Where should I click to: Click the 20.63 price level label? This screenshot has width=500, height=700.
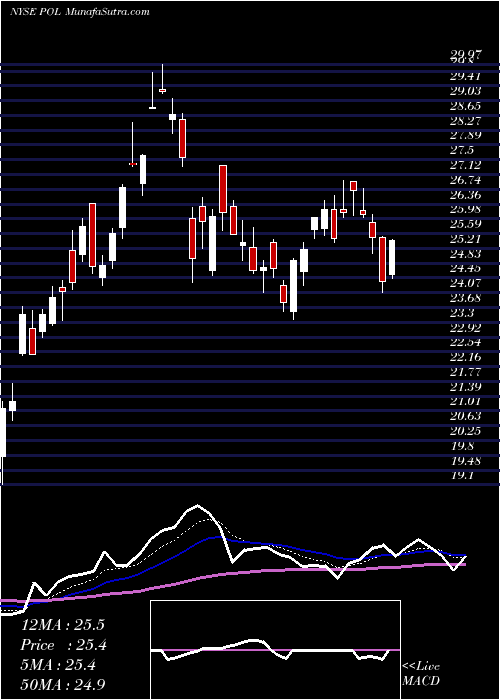pyautogui.click(x=465, y=416)
